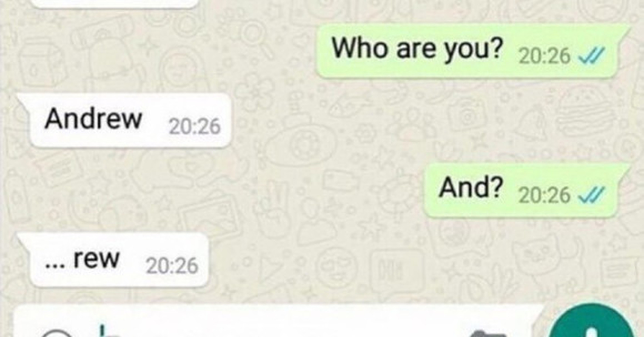This screenshot has height=337, width=644.
Task: Tap the camera icon in message bar
Action: (488, 334)
